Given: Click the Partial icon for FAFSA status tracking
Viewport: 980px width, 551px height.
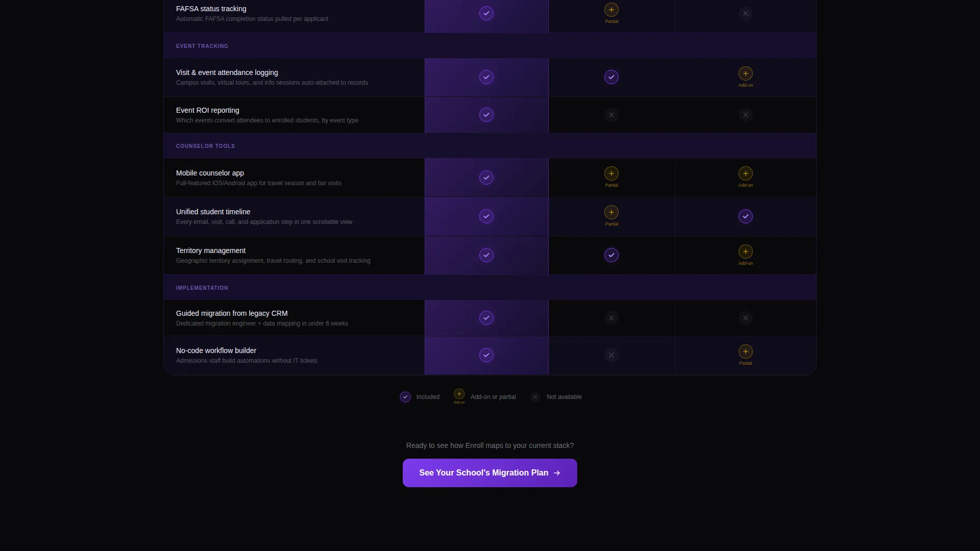Looking at the screenshot, I should pyautogui.click(x=611, y=10).
